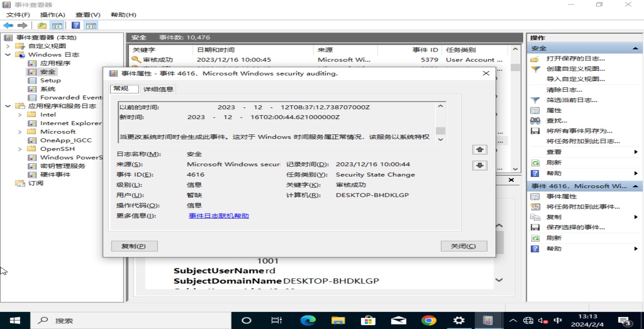Screen dimensions: 644x329
Task: Click 查找 binoculars action
Action: tap(557, 121)
